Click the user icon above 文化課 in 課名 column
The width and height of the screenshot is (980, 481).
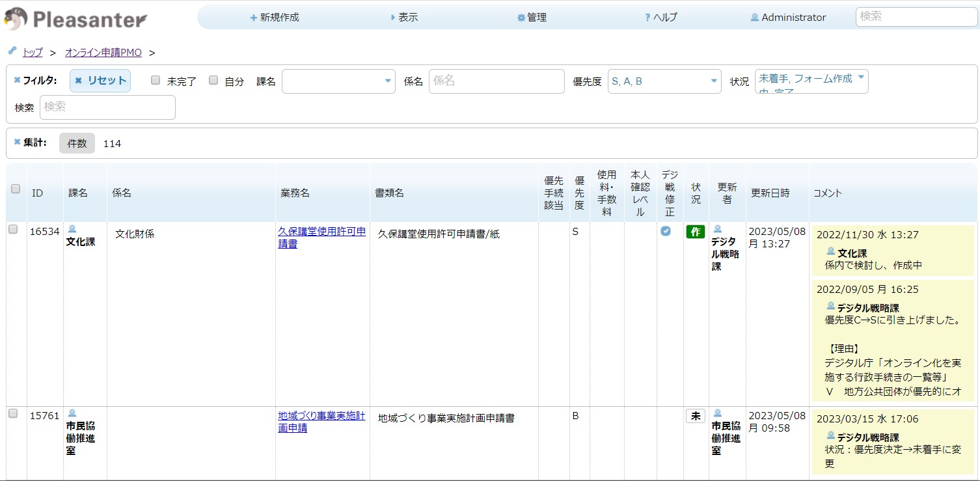pos(72,229)
